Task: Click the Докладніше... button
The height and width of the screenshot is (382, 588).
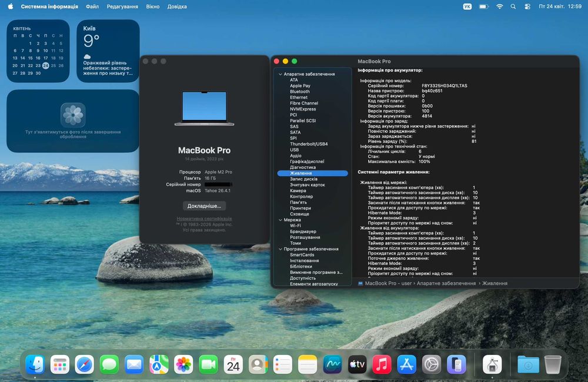Action: 204,206
